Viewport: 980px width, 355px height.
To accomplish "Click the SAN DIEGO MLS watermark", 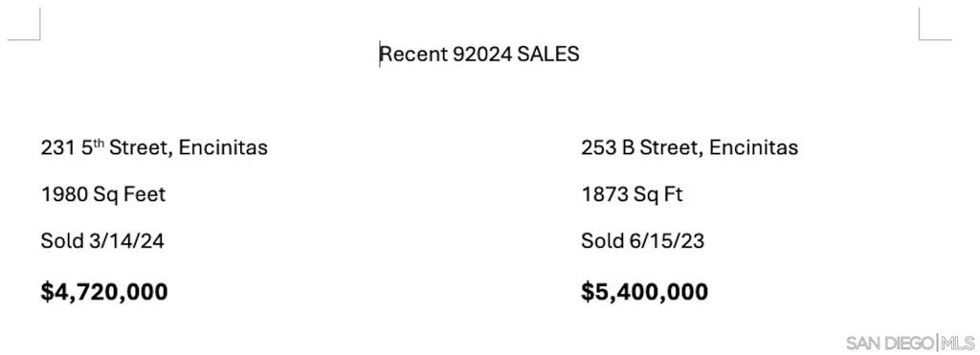I will [910, 343].
